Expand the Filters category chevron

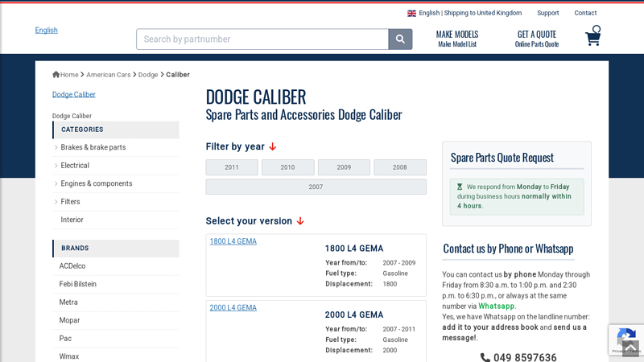pos(56,202)
